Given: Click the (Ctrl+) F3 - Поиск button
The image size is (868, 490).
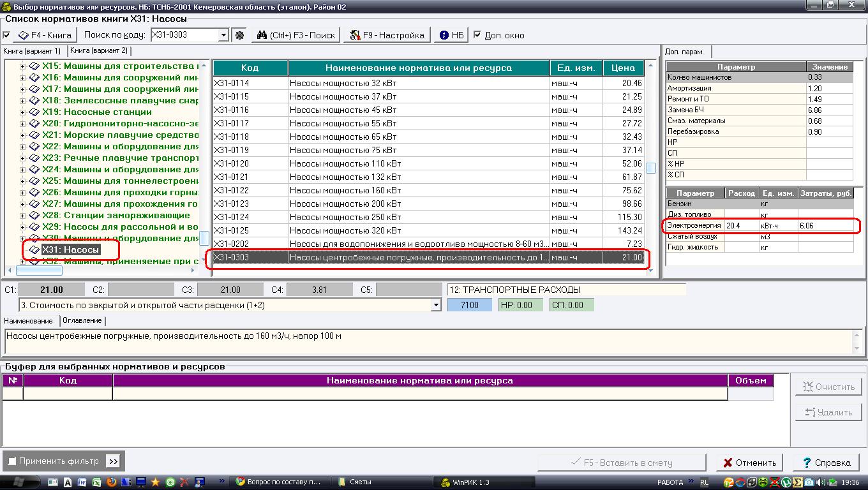Looking at the screenshot, I should (x=296, y=35).
